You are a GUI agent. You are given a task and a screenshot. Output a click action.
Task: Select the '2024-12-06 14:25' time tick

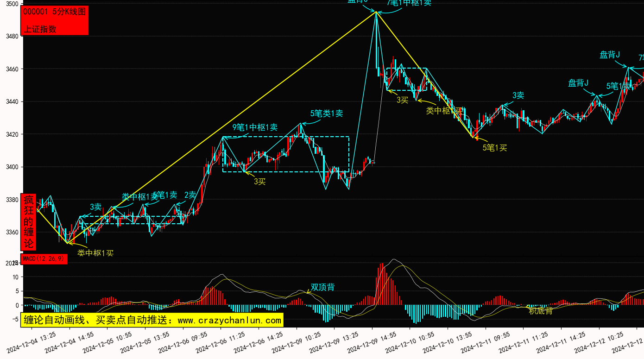[259, 343]
